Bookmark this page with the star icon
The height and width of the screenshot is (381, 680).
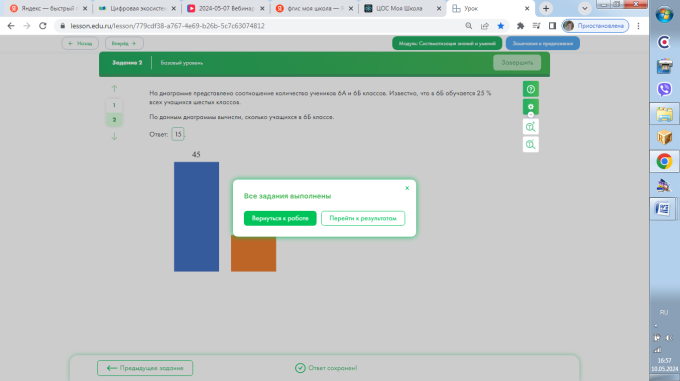(x=500, y=26)
